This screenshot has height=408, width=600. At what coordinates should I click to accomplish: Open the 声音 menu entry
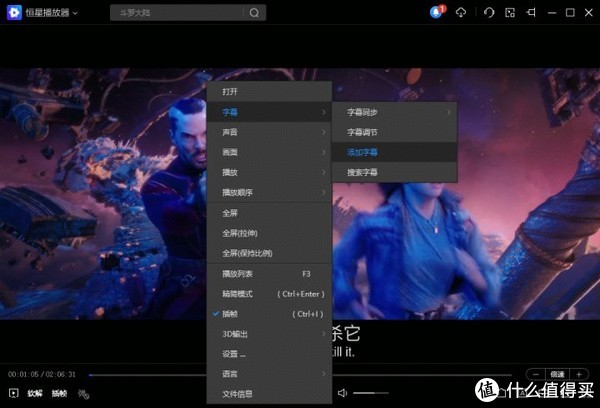269,132
